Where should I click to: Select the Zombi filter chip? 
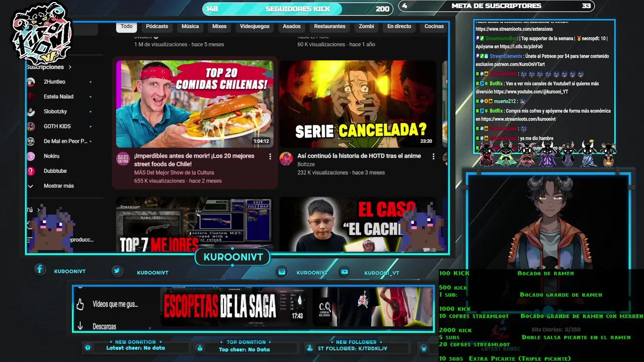(x=366, y=26)
